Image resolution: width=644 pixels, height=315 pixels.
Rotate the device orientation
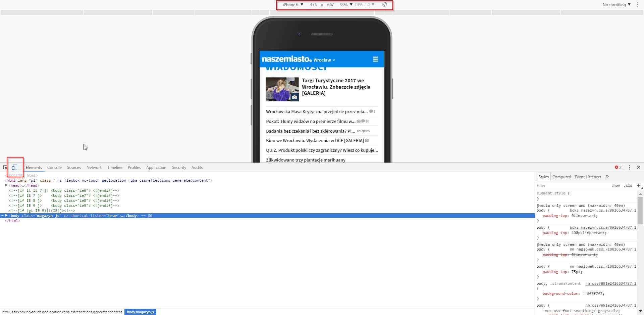click(385, 4)
